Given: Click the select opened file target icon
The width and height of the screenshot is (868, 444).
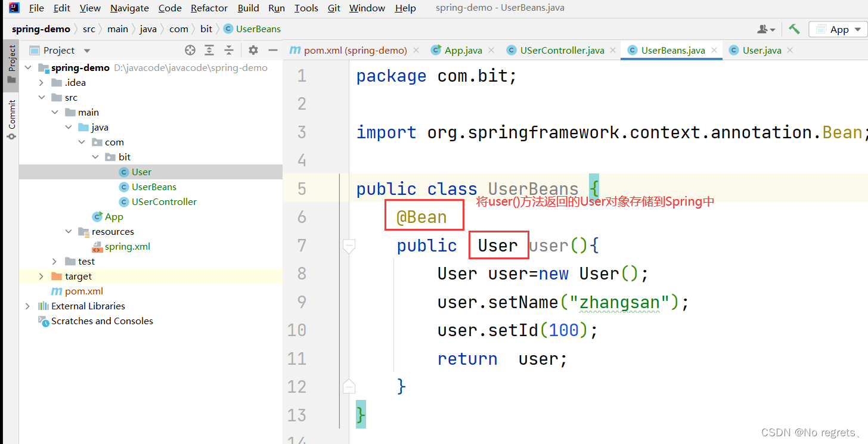Looking at the screenshot, I should [190, 50].
